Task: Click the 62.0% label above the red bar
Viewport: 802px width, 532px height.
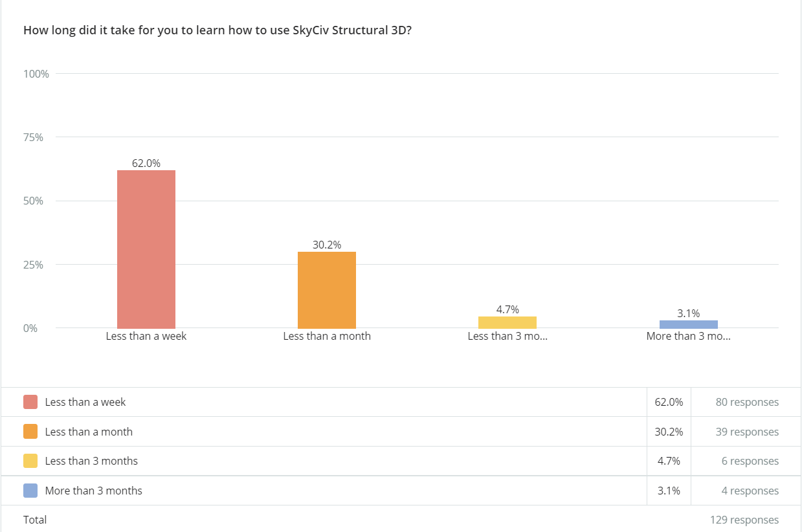Action: pyautogui.click(x=146, y=164)
